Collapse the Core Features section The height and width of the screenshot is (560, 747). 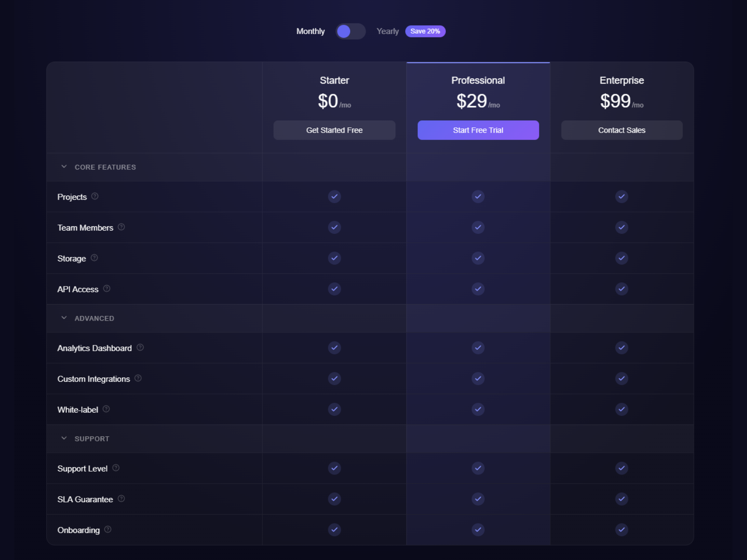pyautogui.click(x=64, y=167)
